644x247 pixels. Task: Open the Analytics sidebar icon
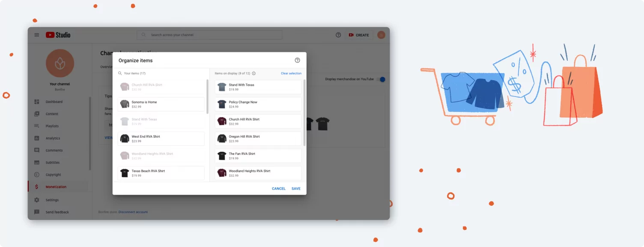click(x=37, y=138)
